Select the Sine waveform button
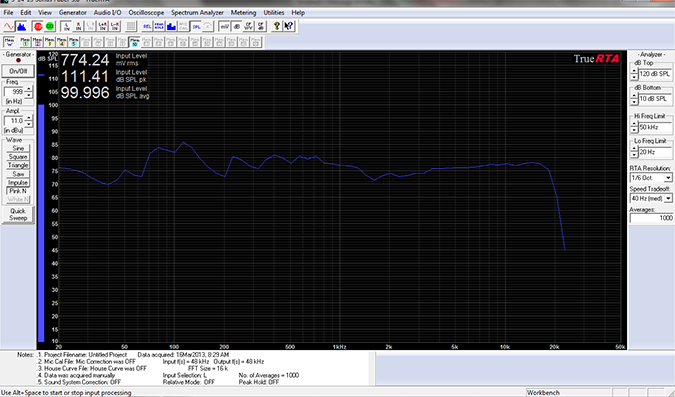This screenshot has width=675, height=397. click(18, 148)
